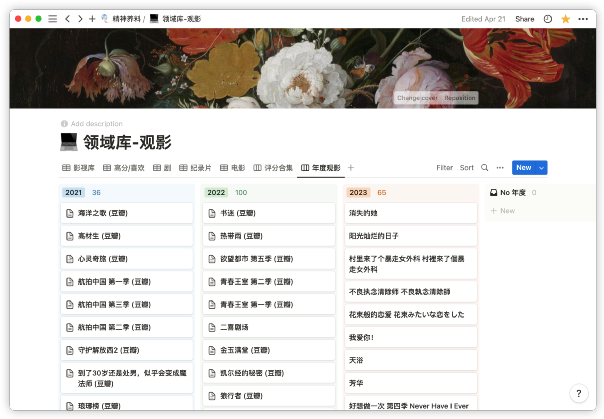Open the 天浴 card
This screenshot has height=419, width=604.
pyautogui.click(x=411, y=360)
